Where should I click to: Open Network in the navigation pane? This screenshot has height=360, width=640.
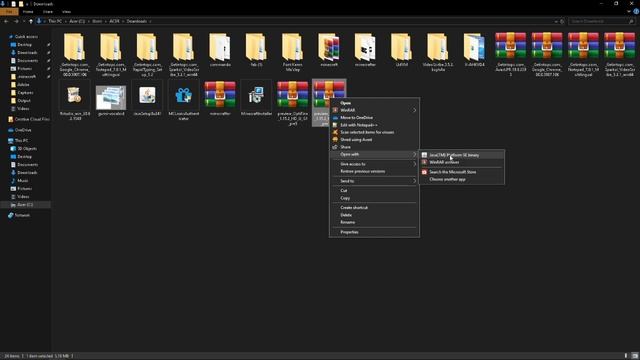point(22,215)
